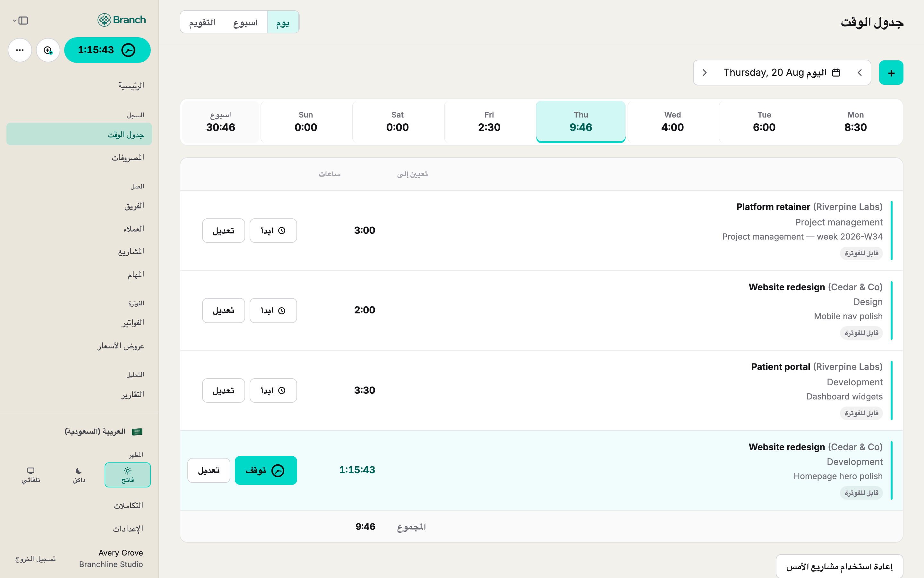
Task: Stop the running Homepage hero polish timer
Action: (x=266, y=470)
